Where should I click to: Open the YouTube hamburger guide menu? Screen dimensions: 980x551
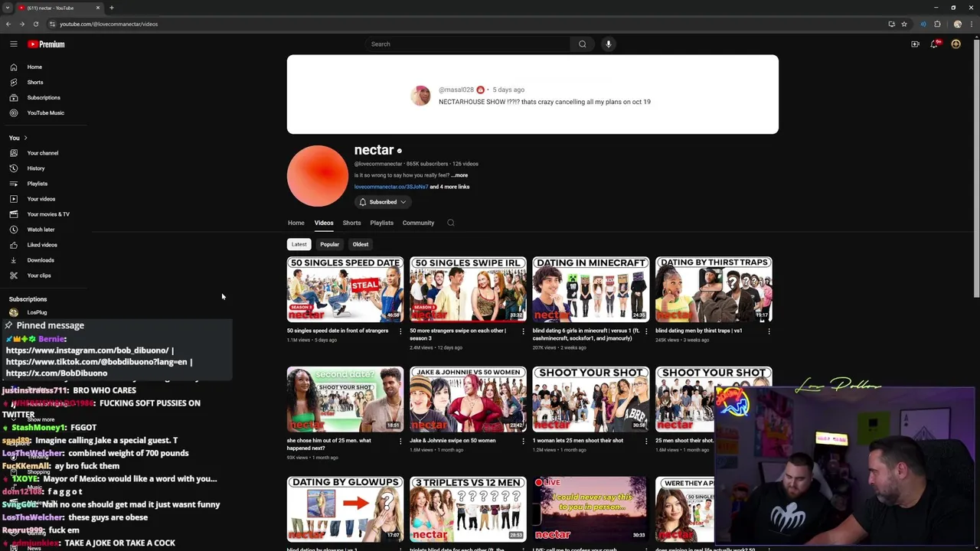(14, 44)
